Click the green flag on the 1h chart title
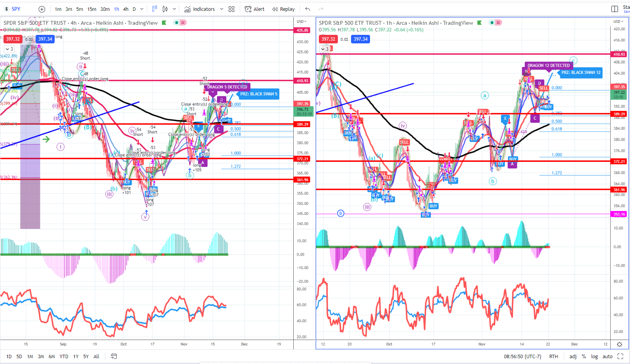This screenshot has width=630, height=364. pos(479,23)
